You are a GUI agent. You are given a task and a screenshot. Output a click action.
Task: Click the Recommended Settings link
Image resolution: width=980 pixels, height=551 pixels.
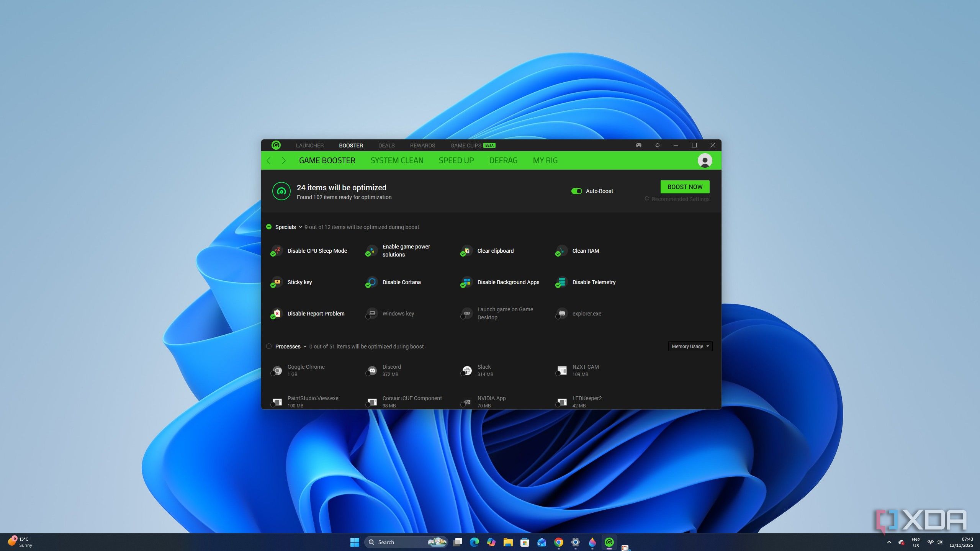(680, 199)
